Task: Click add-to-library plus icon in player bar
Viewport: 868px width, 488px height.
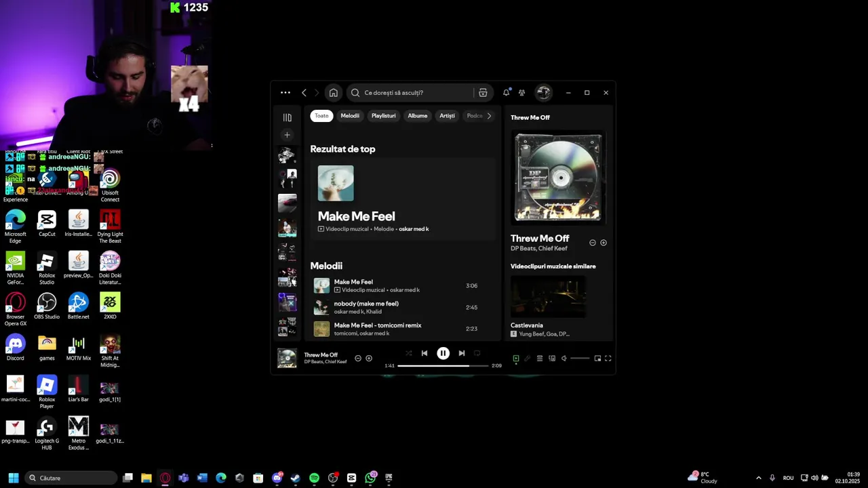Action: click(x=369, y=359)
